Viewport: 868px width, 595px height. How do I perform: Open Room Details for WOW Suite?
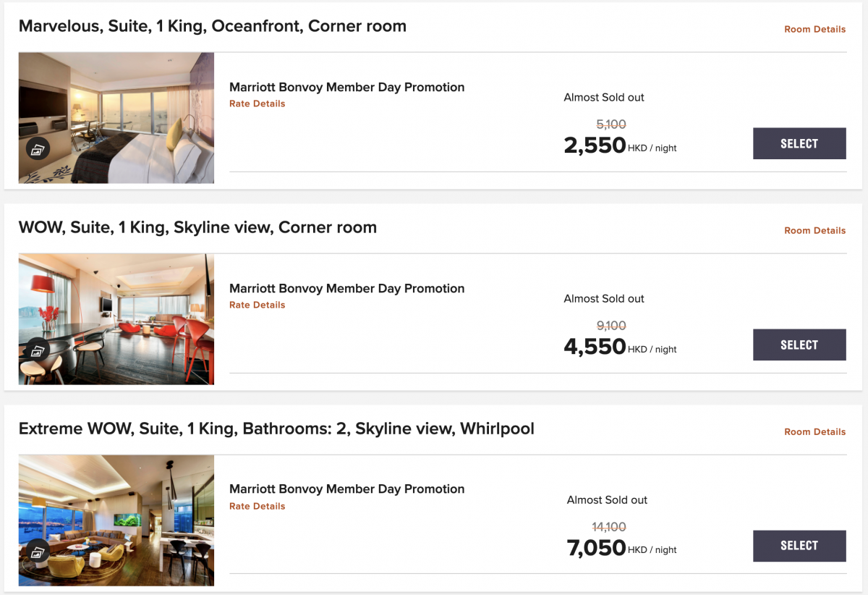click(x=814, y=231)
